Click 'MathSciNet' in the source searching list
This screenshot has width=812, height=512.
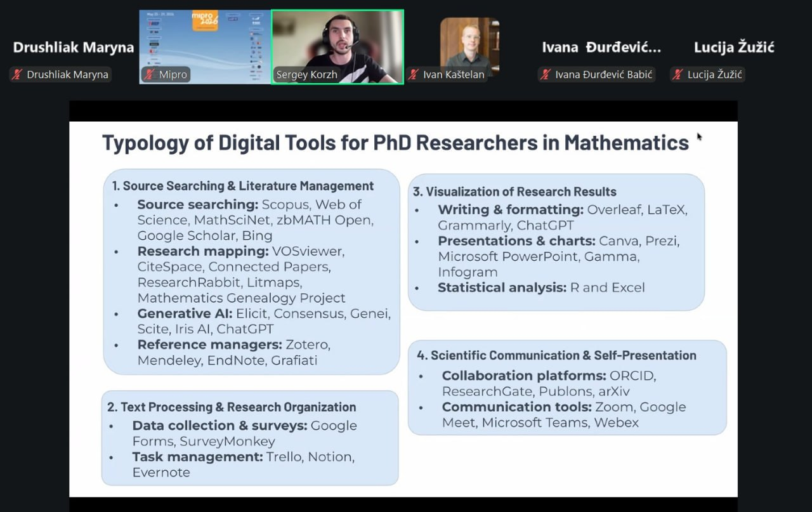point(232,220)
